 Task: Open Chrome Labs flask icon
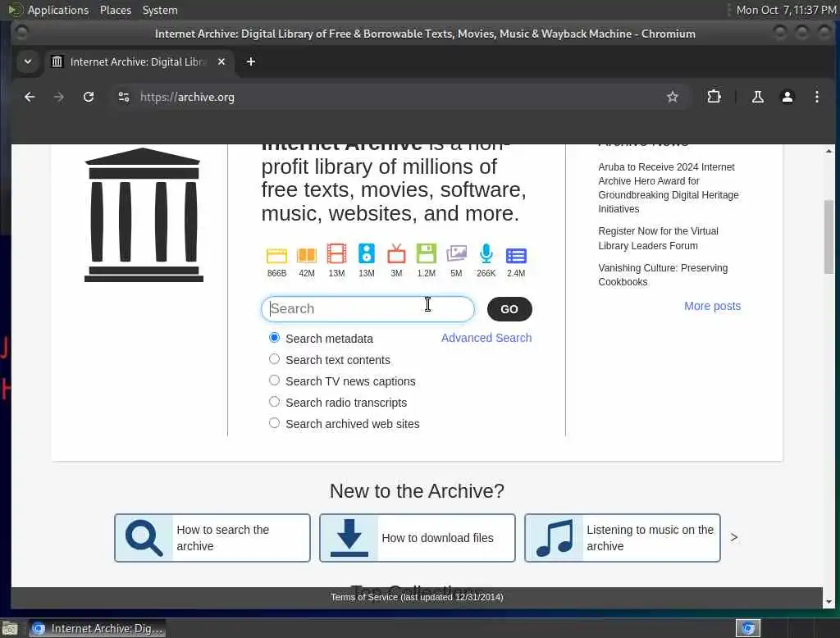[757, 97]
